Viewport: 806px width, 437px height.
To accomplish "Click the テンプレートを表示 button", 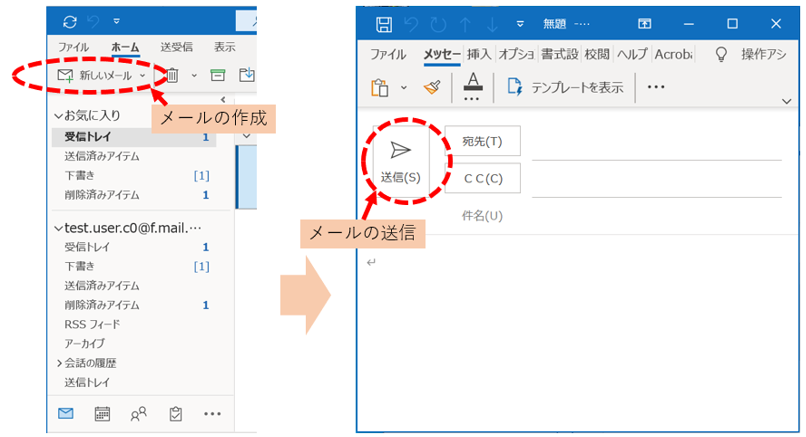I will pyautogui.click(x=566, y=87).
